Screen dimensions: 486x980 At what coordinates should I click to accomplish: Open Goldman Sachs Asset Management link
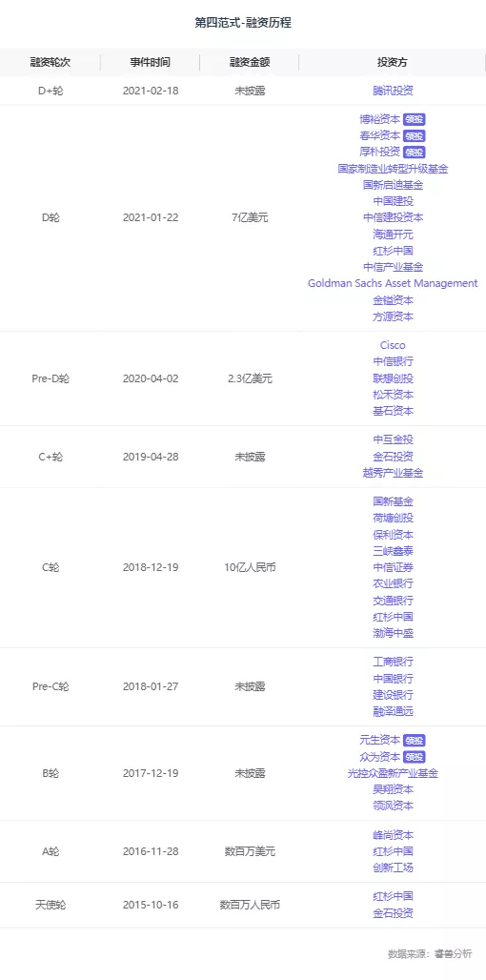[x=393, y=283]
